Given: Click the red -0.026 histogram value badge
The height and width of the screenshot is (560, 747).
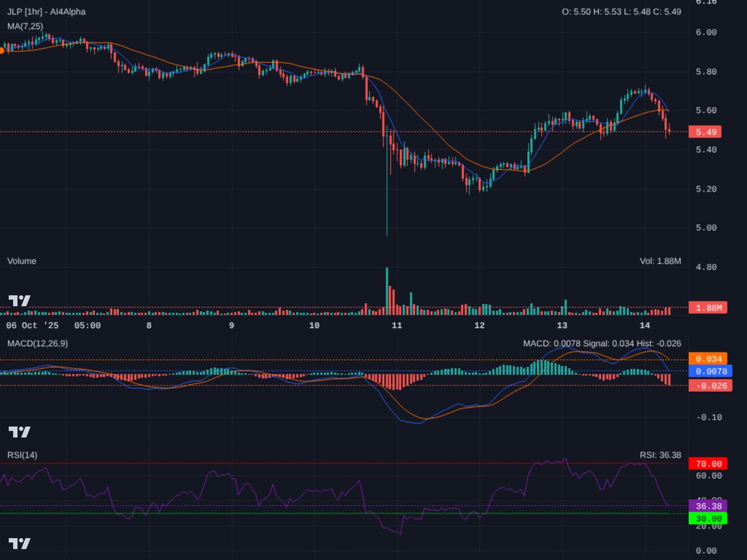Looking at the screenshot, I should (710, 386).
